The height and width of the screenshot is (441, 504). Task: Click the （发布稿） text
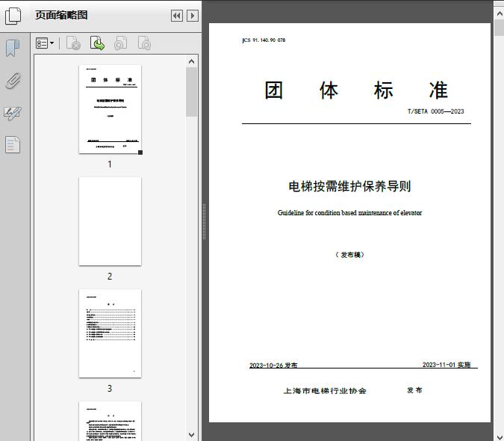349,255
